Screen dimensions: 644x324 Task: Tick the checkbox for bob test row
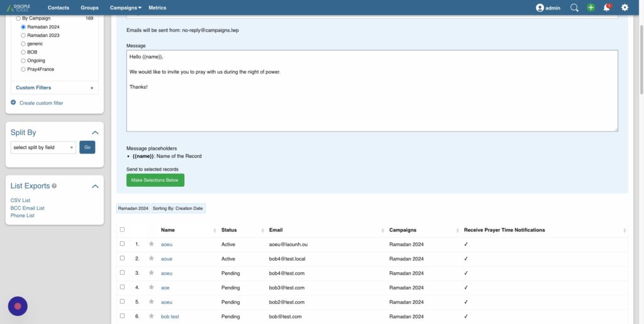point(122,316)
